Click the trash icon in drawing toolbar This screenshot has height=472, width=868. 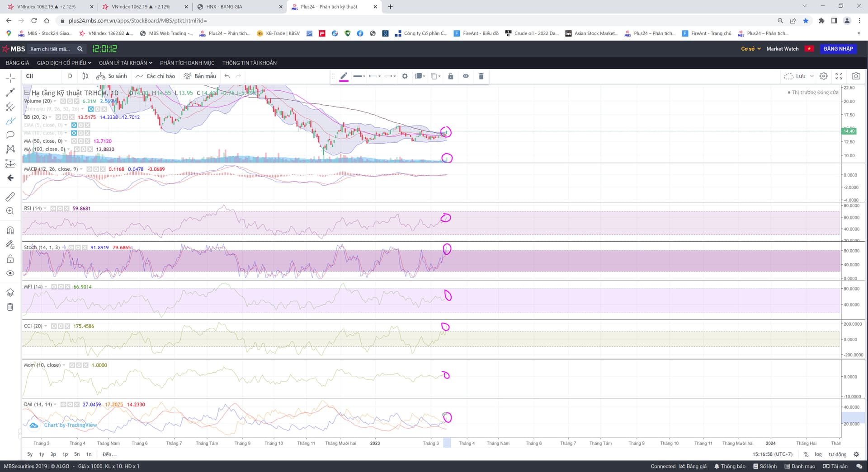[x=481, y=76]
